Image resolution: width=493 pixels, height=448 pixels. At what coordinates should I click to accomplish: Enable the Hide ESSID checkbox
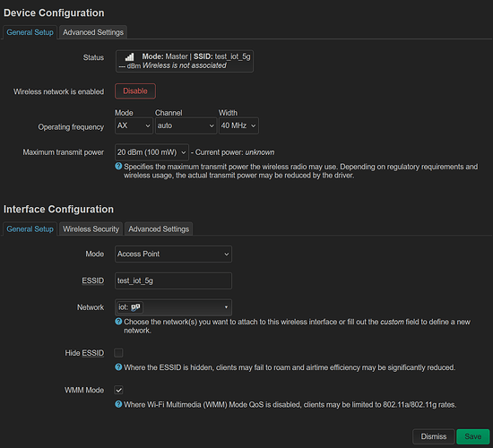tap(118, 353)
